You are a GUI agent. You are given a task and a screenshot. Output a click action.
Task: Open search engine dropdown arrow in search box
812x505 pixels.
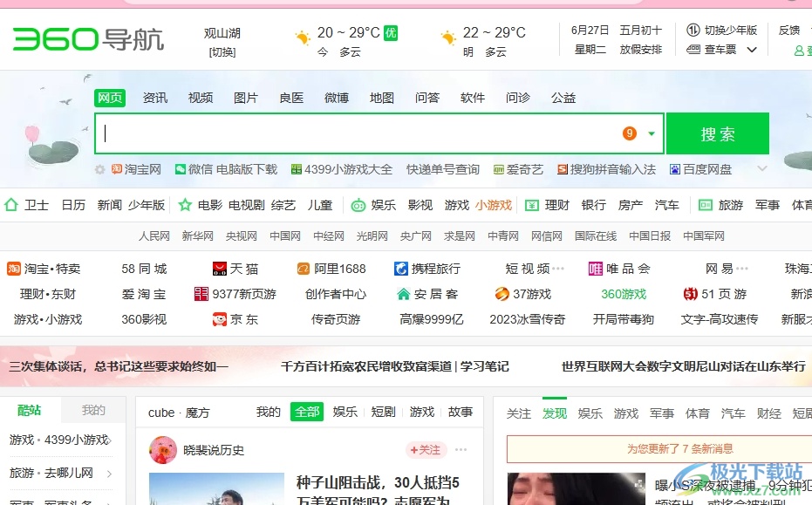(652, 133)
